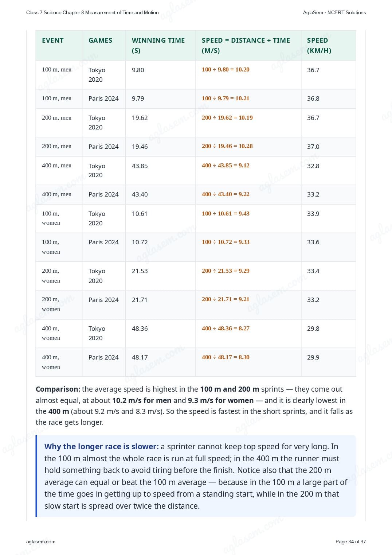This screenshot has width=392, height=555.
Task: Click the WINNING TIME (S) column header
Action: coord(158,46)
